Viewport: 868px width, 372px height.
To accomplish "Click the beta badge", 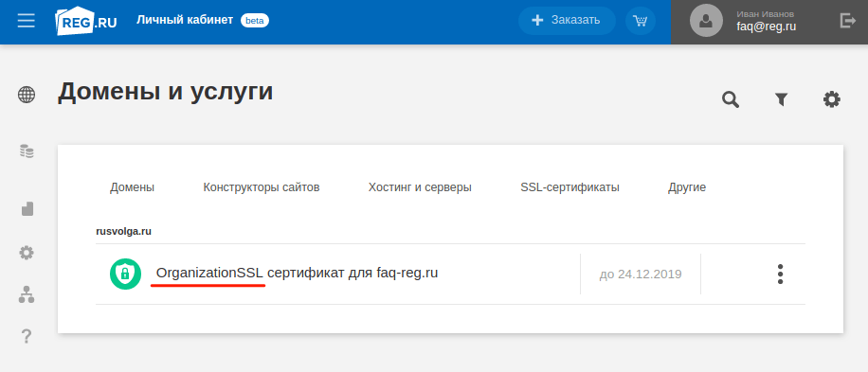I will (255, 21).
